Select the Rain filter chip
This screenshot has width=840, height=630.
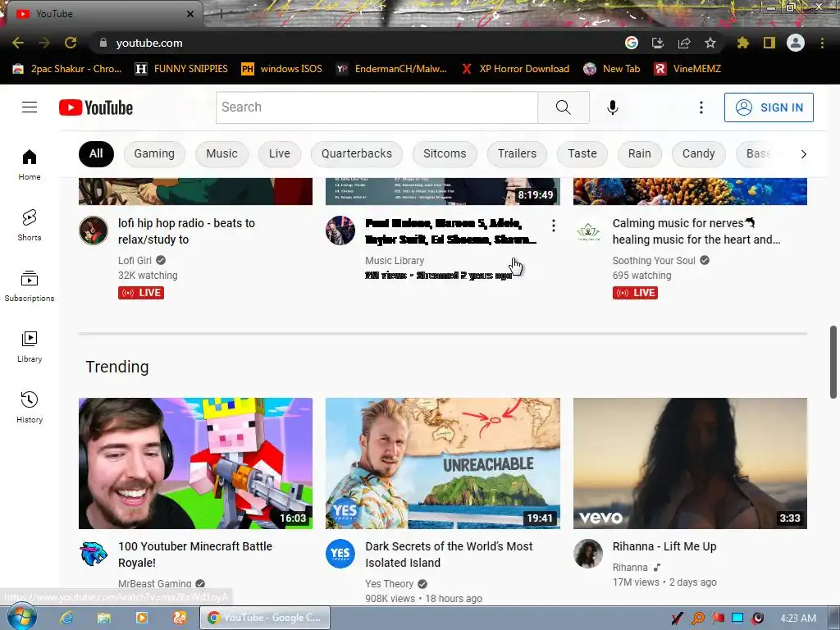point(640,153)
